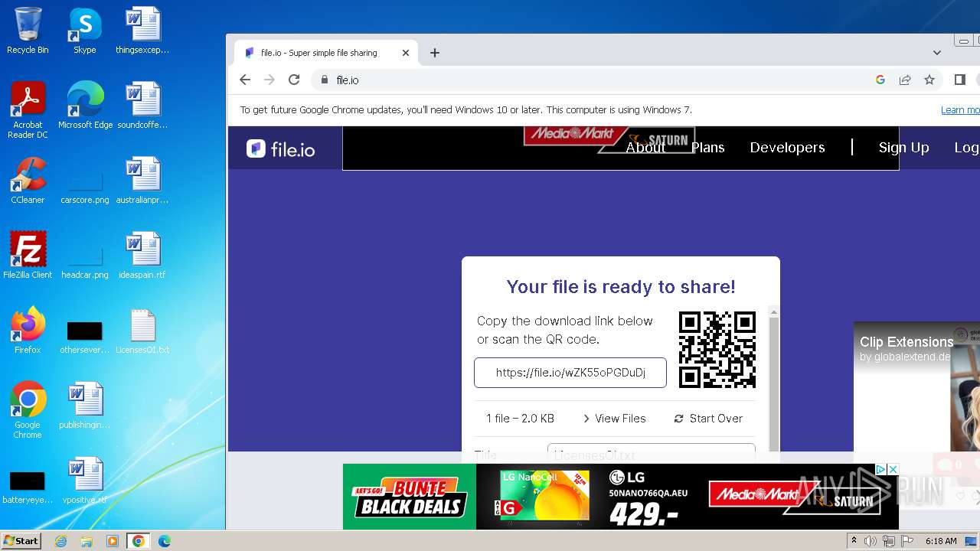Screen dimensions: 980x551
Task: Launch FileZilla Client shortcut
Action: pyautogui.click(x=28, y=256)
